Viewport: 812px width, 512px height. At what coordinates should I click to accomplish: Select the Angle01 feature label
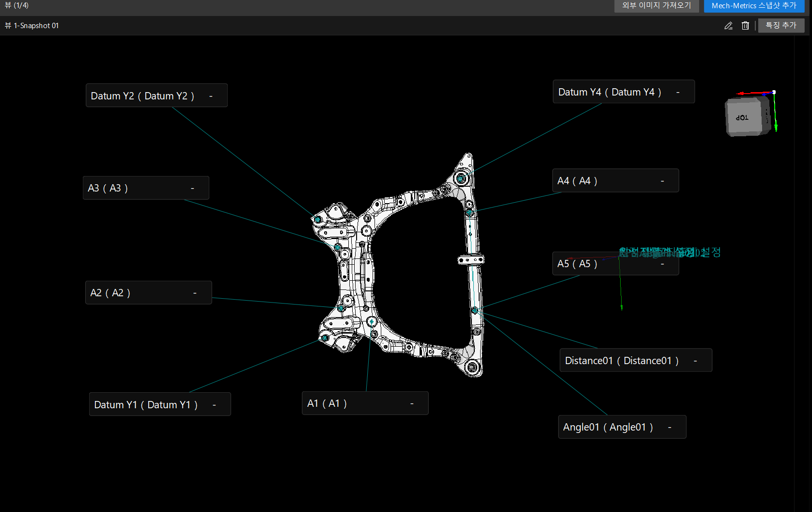click(622, 427)
